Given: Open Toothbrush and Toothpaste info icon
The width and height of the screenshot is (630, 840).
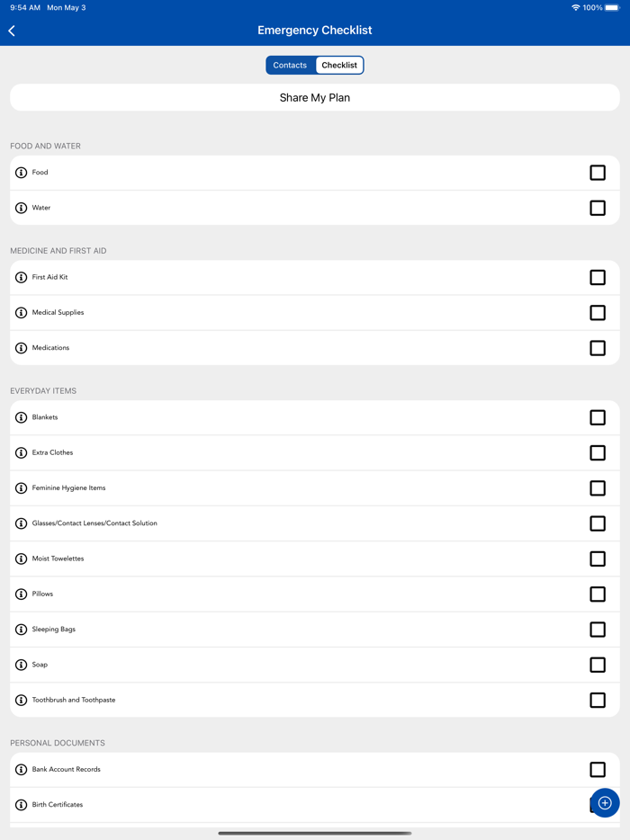Looking at the screenshot, I should coord(21,701).
